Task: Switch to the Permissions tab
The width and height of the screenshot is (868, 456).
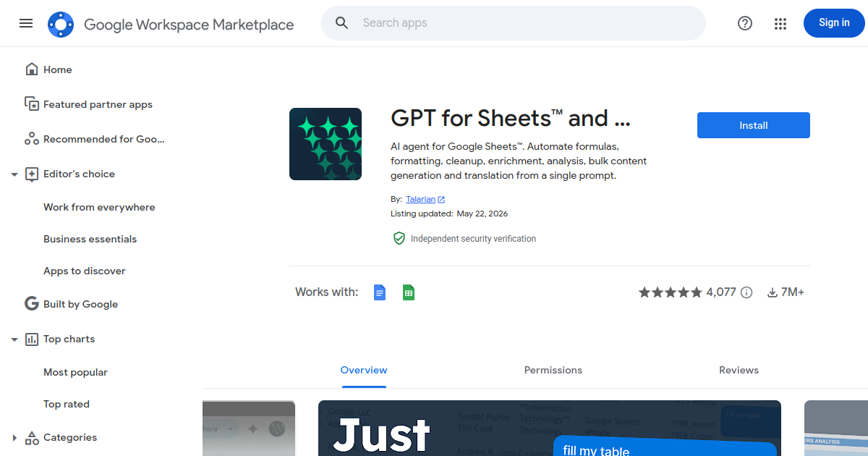Action: [x=553, y=370]
